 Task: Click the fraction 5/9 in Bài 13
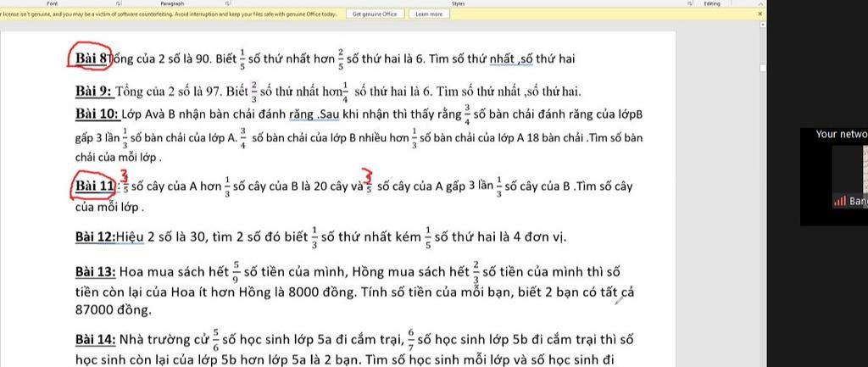point(236,270)
